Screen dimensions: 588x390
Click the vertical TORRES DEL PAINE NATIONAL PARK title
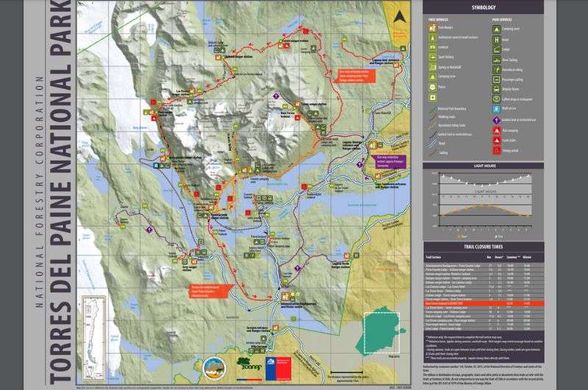pos(60,191)
